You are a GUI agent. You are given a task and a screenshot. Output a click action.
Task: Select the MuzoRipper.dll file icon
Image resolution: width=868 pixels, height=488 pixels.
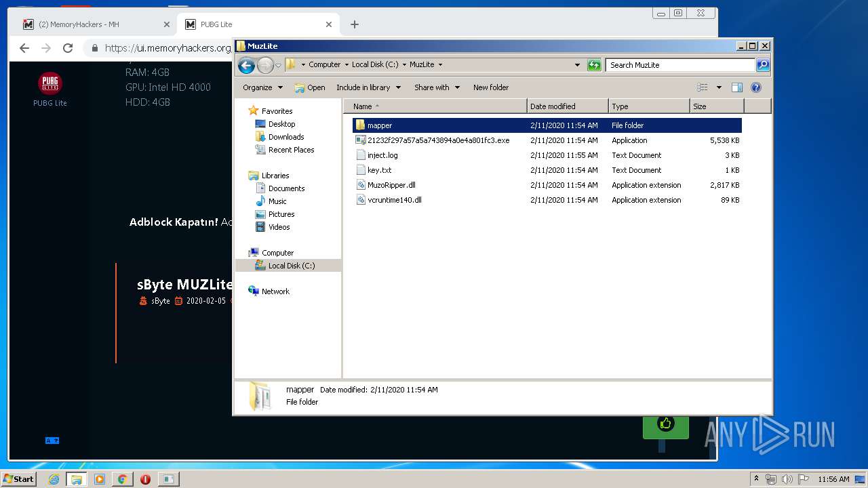(x=361, y=185)
